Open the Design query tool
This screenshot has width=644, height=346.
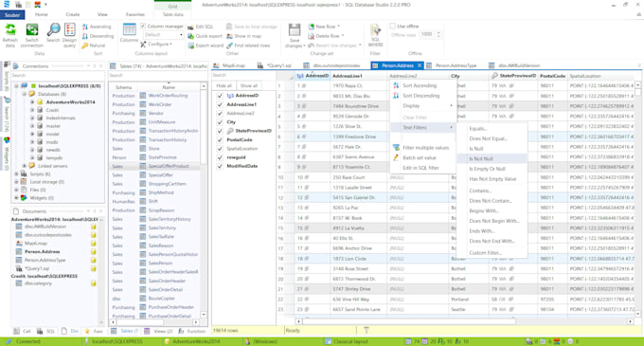69,35
